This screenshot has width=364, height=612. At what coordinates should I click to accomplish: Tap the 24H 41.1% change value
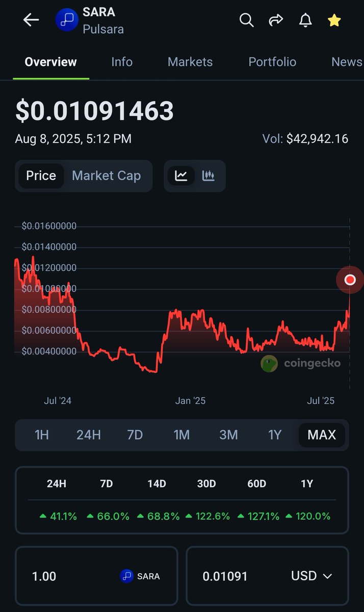[58, 516]
